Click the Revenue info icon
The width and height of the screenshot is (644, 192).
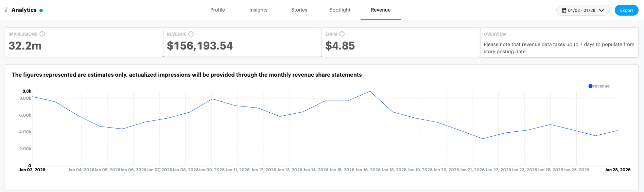coord(191,34)
